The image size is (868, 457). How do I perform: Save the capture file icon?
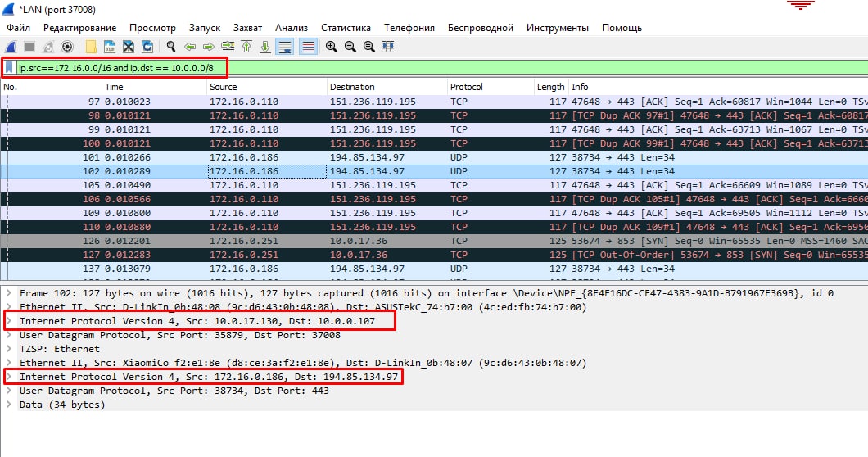110,47
